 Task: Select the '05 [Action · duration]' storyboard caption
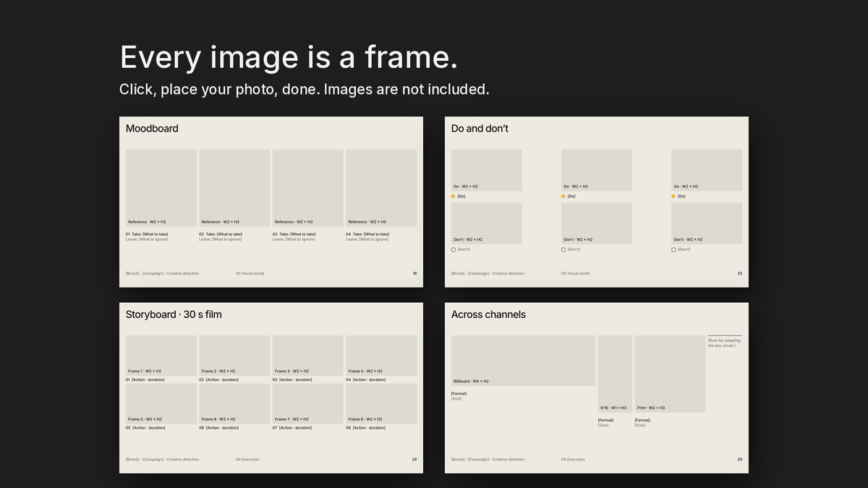pyautogui.click(x=145, y=427)
